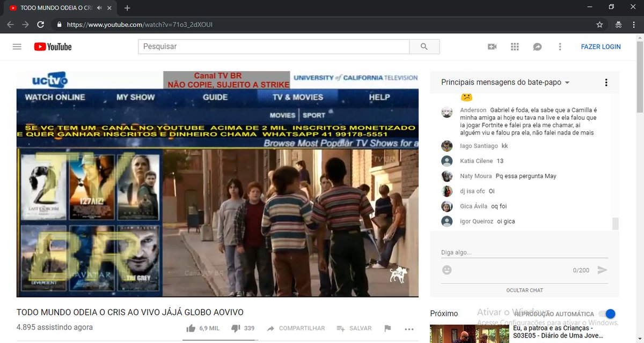Screen dimensions: 644x343
Task: Open the next video thumbnail
Action: click(469, 334)
